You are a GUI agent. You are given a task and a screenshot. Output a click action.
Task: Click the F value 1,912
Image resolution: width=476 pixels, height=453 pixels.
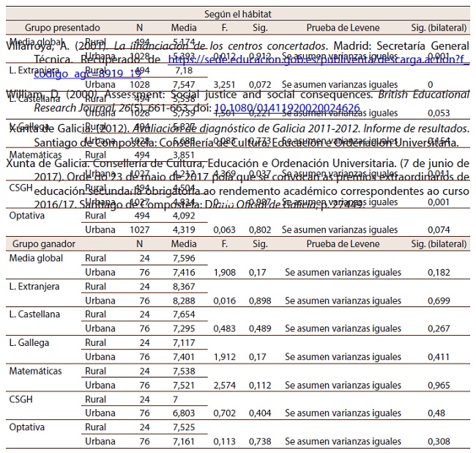(224, 357)
